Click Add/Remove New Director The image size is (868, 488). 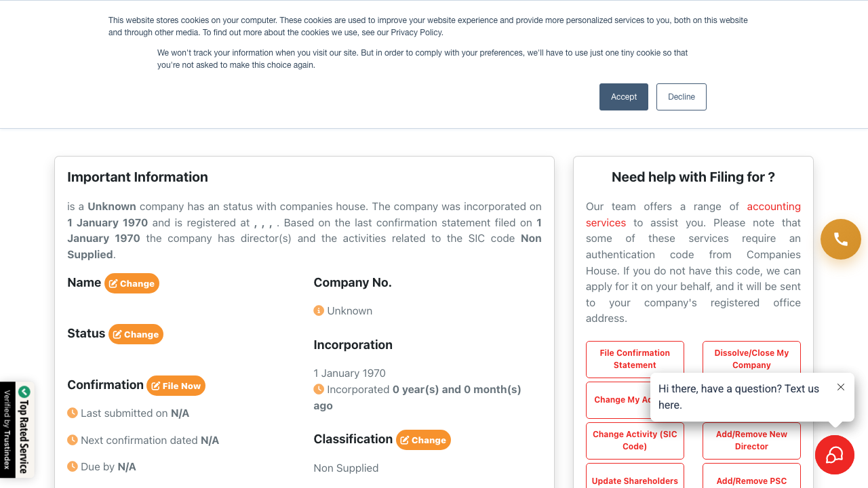(751, 441)
